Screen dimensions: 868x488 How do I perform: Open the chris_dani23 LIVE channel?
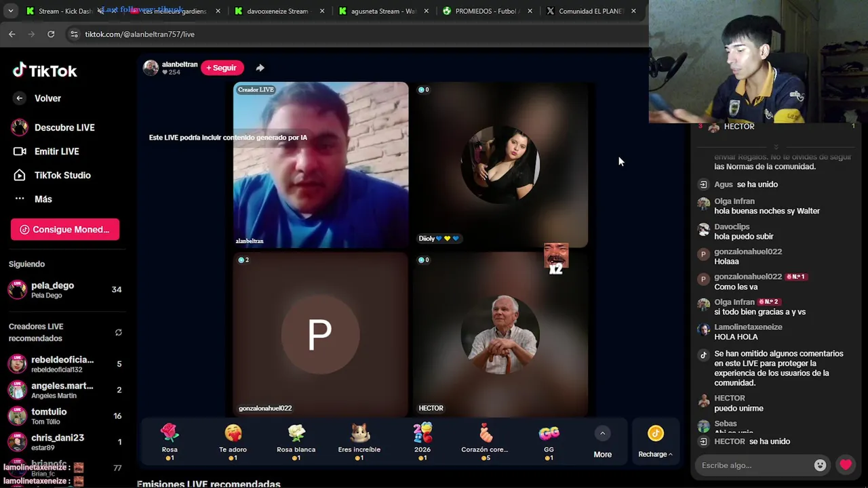tap(64, 442)
